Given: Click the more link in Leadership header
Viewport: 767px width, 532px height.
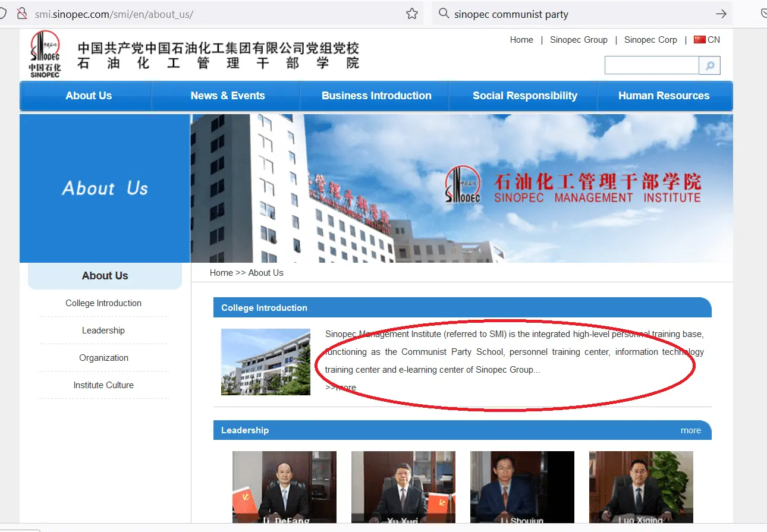Looking at the screenshot, I should 690,430.
